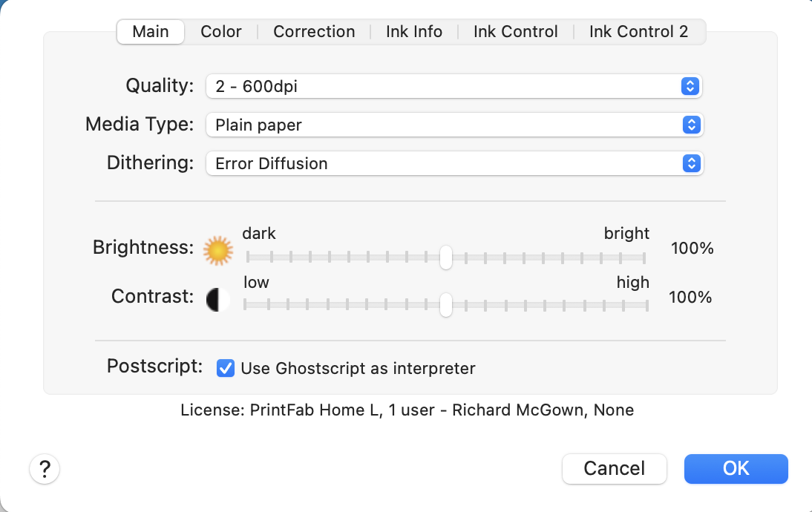Click the PrintFab Home L license text
The height and width of the screenshot is (512, 812).
(x=407, y=410)
